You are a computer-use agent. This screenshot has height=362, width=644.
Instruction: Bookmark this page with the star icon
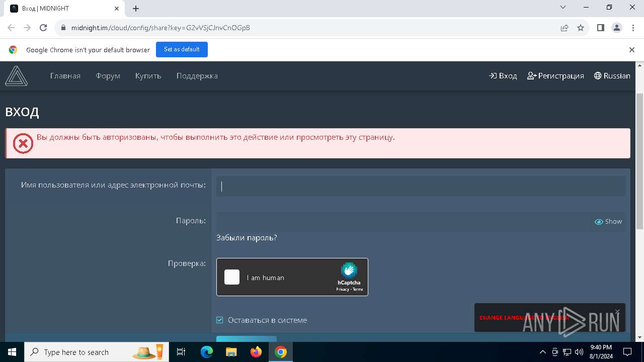(581, 28)
